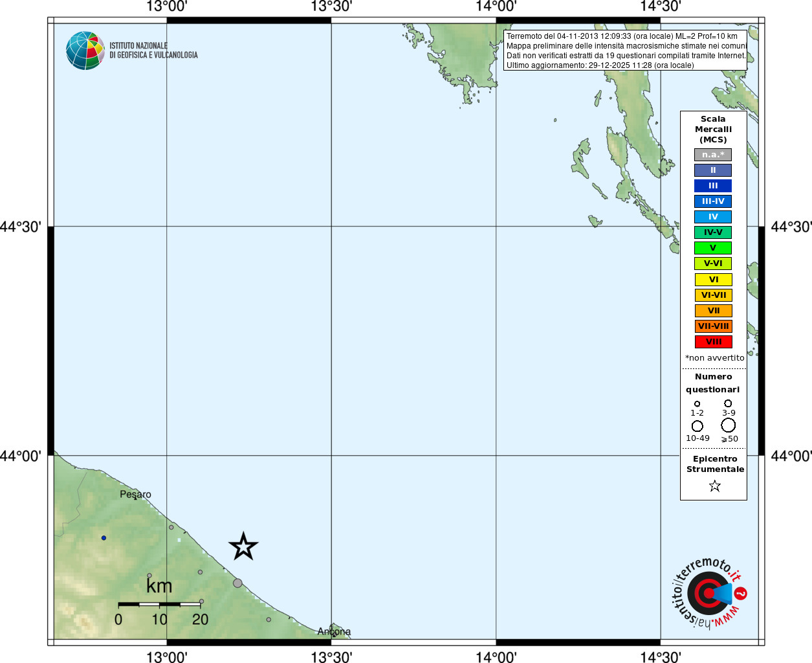The width and height of the screenshot is (812, 663).
Task: Select the gray n.a.* legend swatch
Action: tap(713, 155)
